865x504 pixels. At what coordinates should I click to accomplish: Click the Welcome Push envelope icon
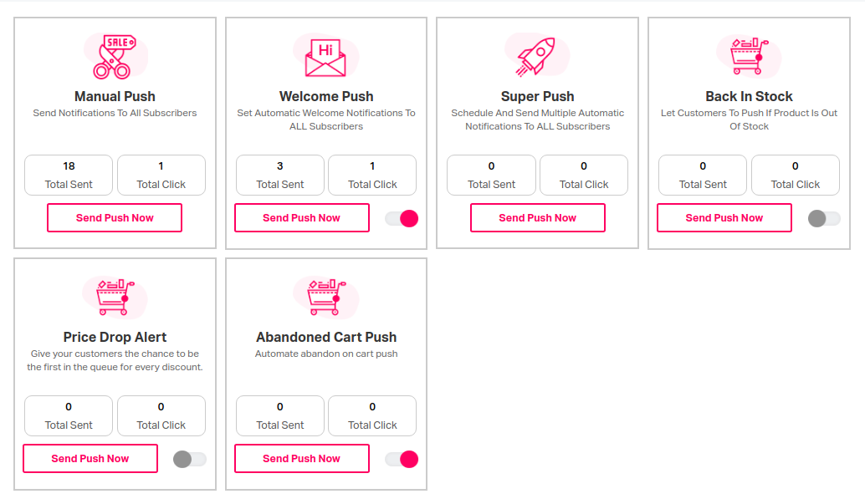[x=326, y=57]
